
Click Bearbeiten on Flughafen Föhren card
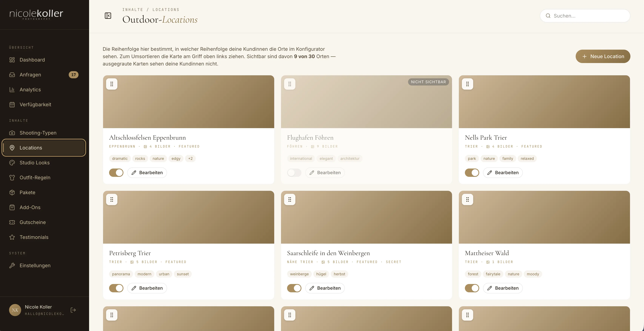coord(325,172)
